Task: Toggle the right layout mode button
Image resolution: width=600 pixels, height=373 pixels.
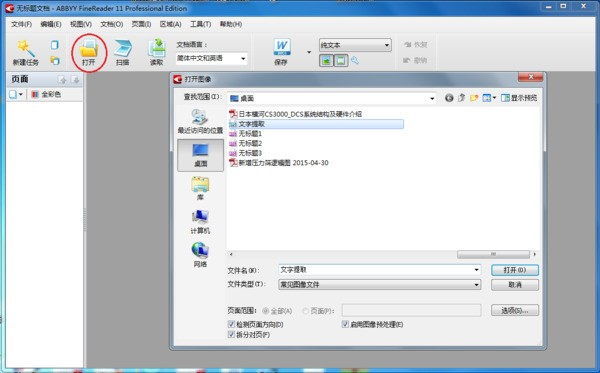Action: tap(341, 60)
